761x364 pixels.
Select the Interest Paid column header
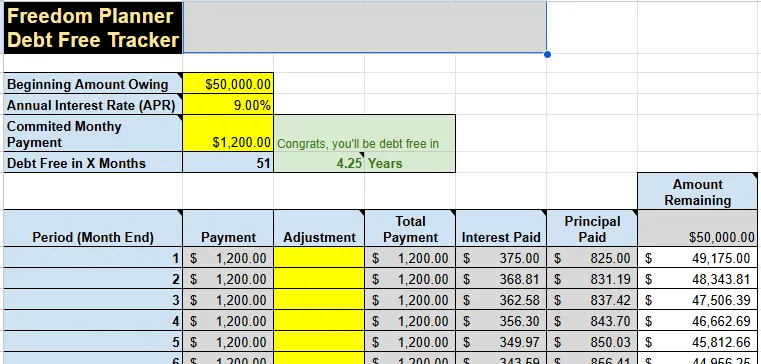[501, 228]
